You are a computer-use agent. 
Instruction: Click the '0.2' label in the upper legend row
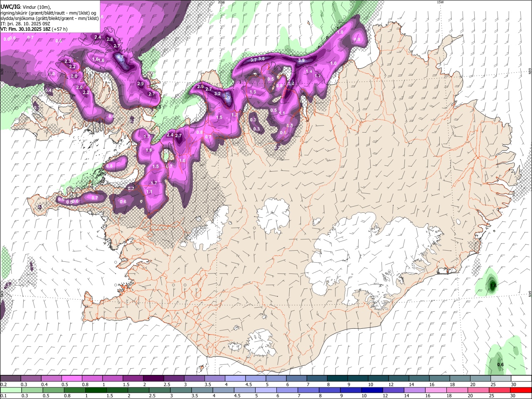click(x=3, y=384)
